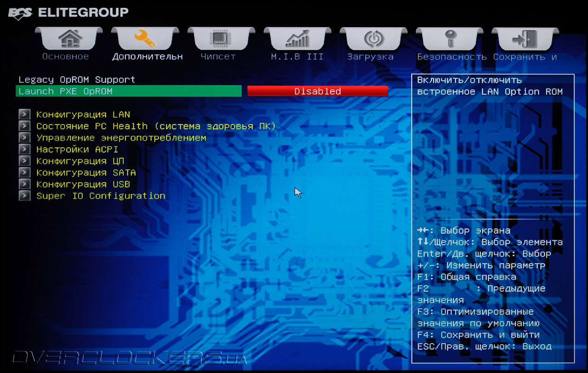
Task: Click the hint F2 : Предыдущие
Action: [481, 289]
